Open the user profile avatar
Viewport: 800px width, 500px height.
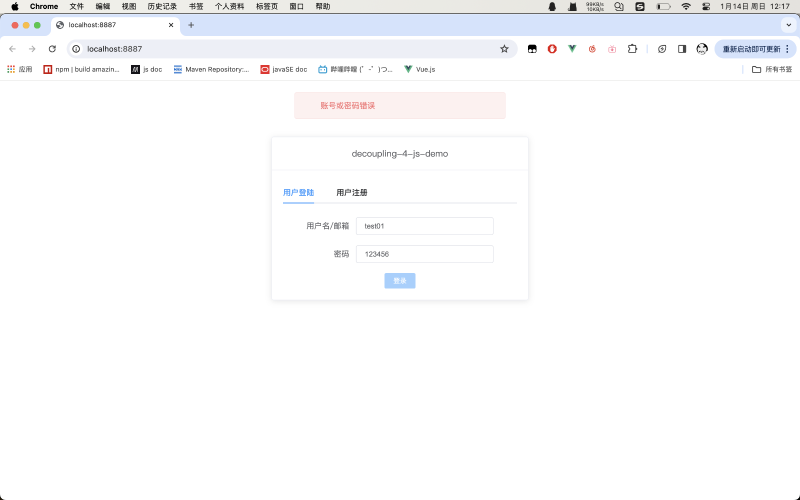point(702,48)
